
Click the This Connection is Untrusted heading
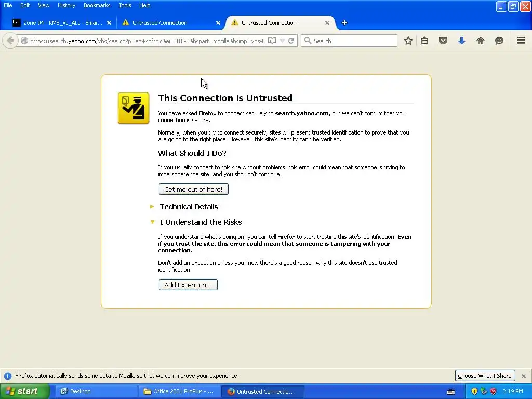point(225,98)
